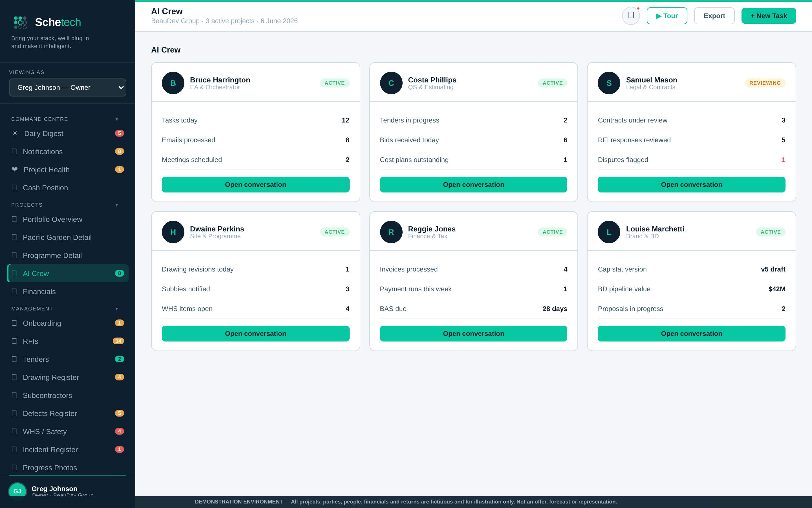Click the Portfolio Overview sidebar icon

14,219
